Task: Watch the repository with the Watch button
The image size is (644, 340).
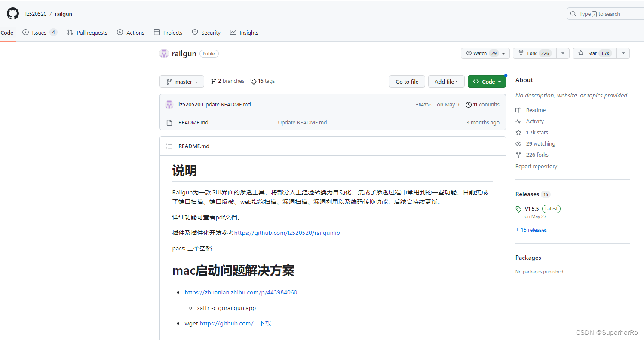Action: (x=485, y=53)
